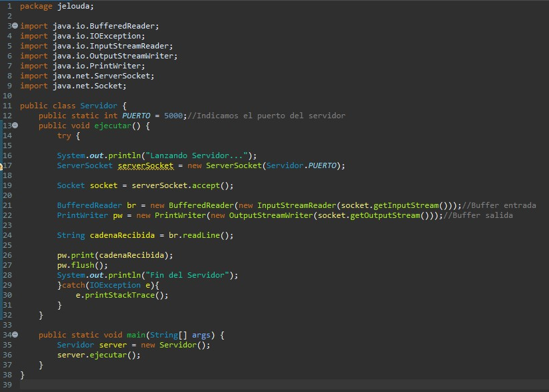The image size is (549, 392).
Task: Fold the main method block
Action: click(x=15, y=335)
